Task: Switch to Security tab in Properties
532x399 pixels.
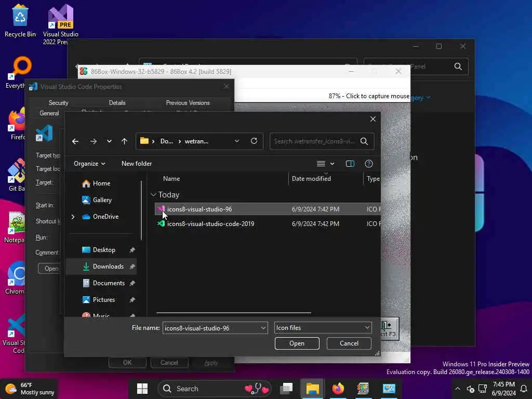Action: [58, 103]
